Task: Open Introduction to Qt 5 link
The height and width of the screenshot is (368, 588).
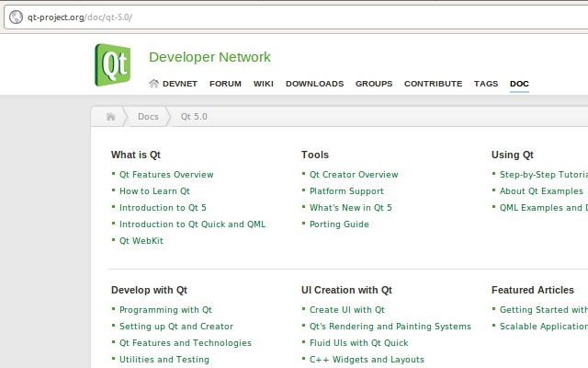Action: click(x=163, y=208)
